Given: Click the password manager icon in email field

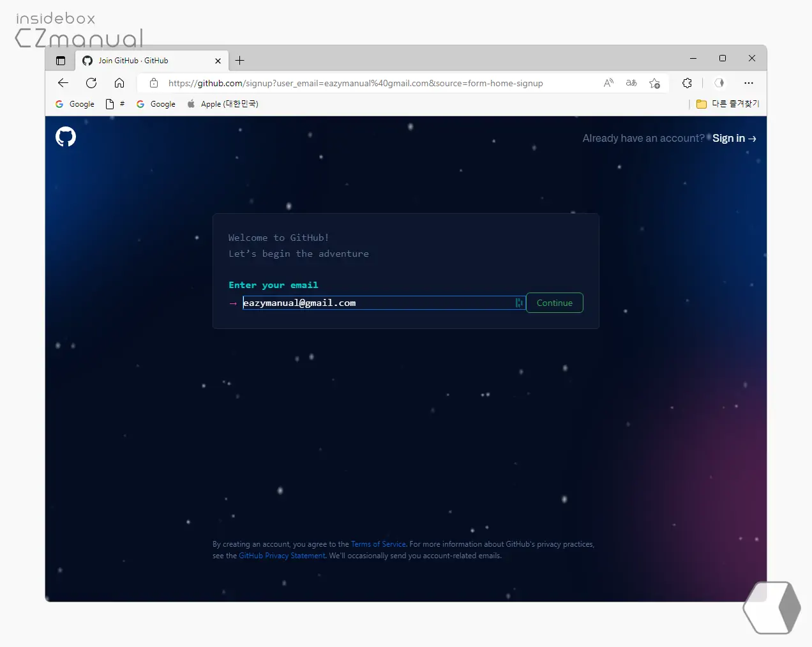Looking at the screenshot, I should pyautogui.click(x=519, y=303).
